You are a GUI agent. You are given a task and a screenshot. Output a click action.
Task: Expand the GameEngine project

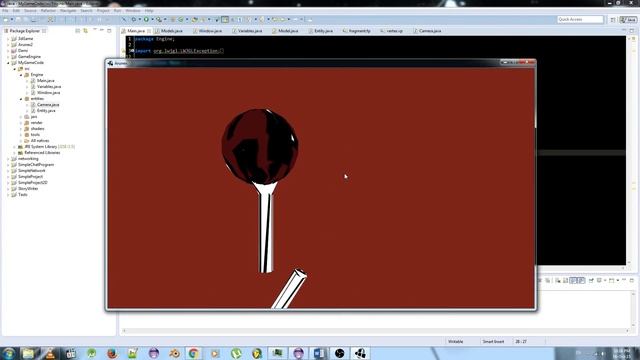(8, 57)
